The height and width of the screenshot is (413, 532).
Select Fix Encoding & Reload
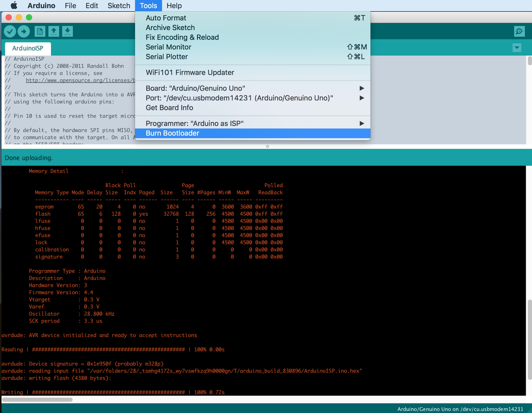[x=252, y=37]
